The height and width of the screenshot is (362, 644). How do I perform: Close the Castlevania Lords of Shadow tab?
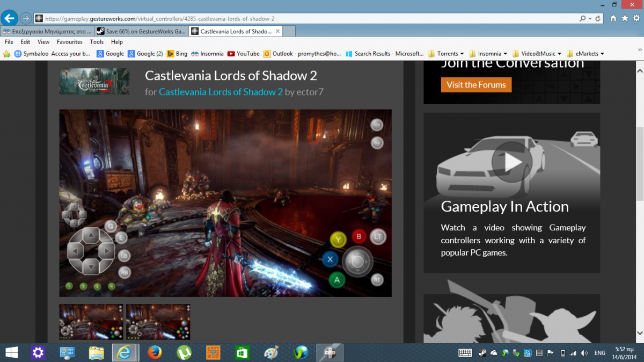click(x=277, y=31)
